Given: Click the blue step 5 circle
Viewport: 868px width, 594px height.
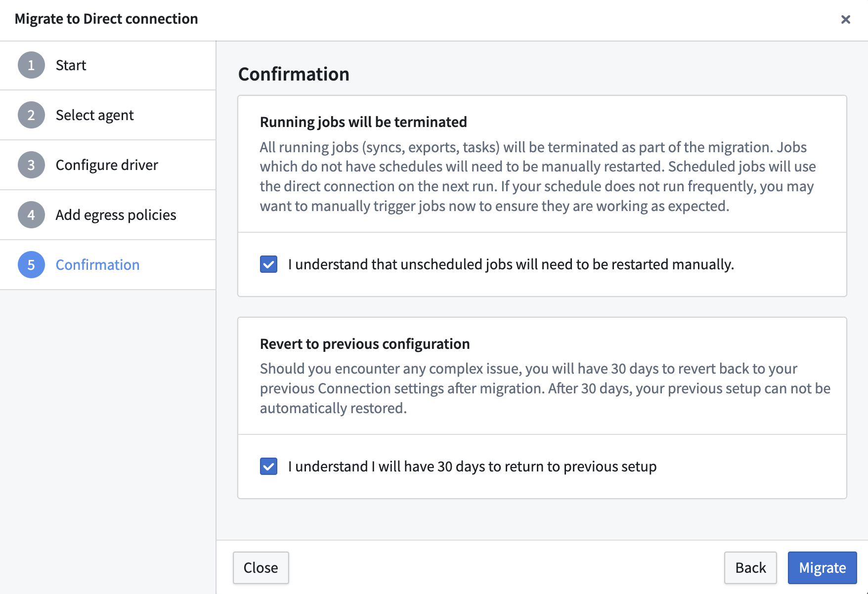Looking at the screenshot, I should click(31, 265).
